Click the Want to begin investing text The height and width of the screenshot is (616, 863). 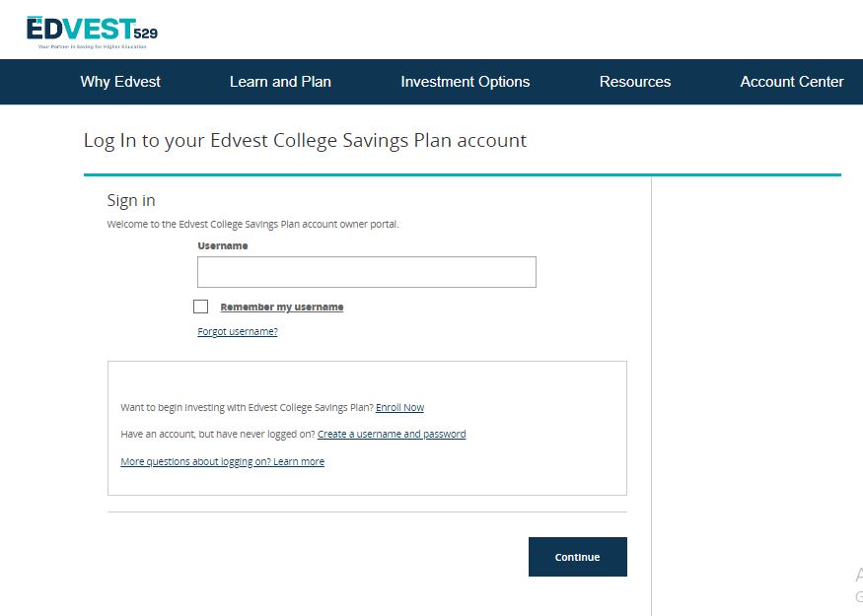[247, 408]
